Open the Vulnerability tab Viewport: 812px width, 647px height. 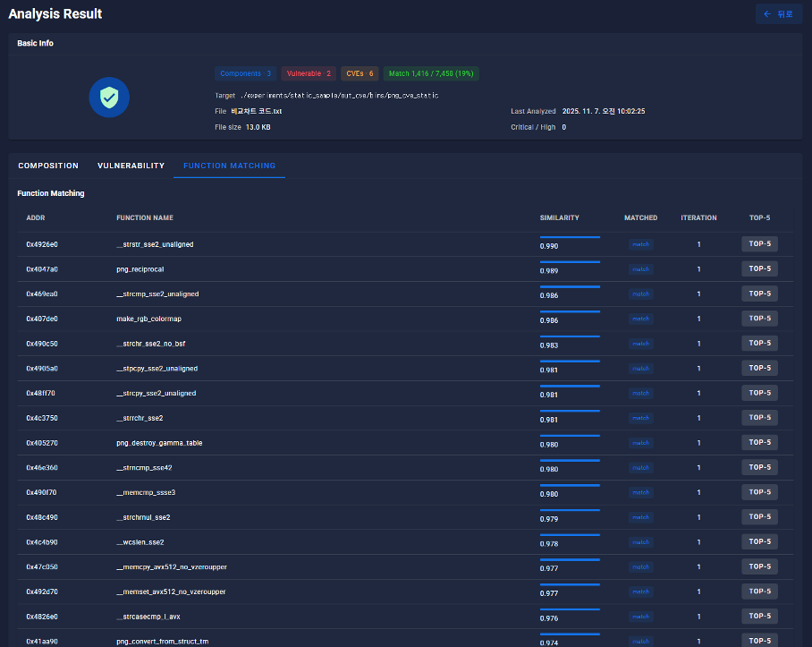coord(131,166)
